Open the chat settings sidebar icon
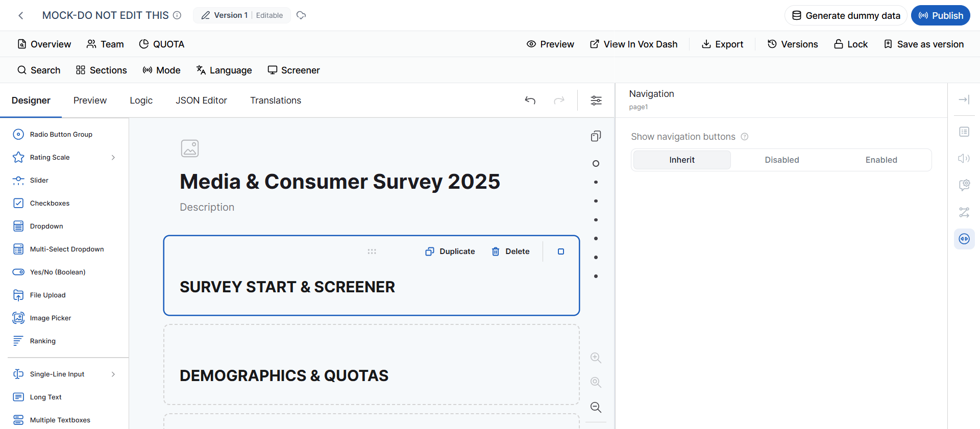This screenshot has height=429, width=980. pyautogui.click(x=964, y=185)
